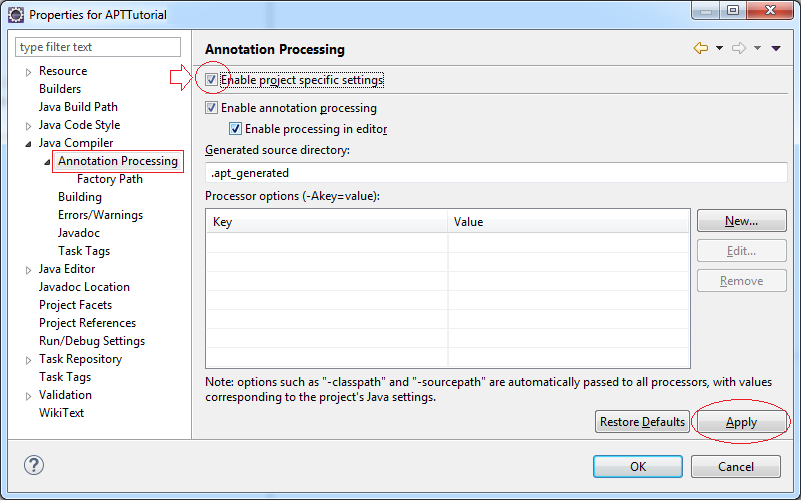The image size is (801, 500).
Task: Click the type filter text box
Action: [x=98, y=47]
